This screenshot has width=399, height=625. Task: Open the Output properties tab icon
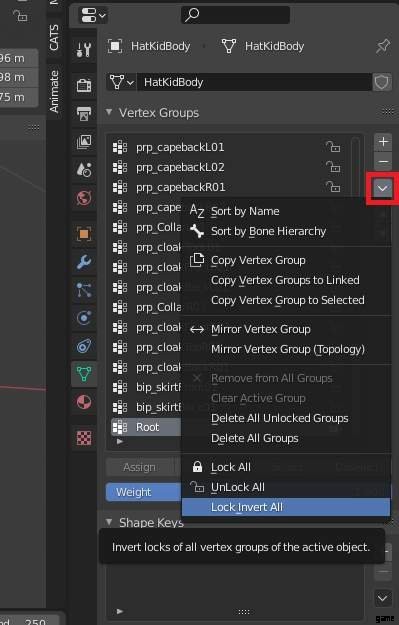[x=84, y=113]
